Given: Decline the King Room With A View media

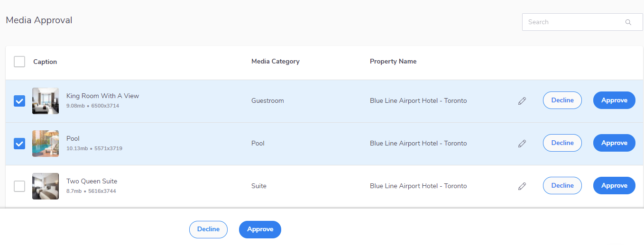Looking at the screenshot, I should tap(562, 100).
